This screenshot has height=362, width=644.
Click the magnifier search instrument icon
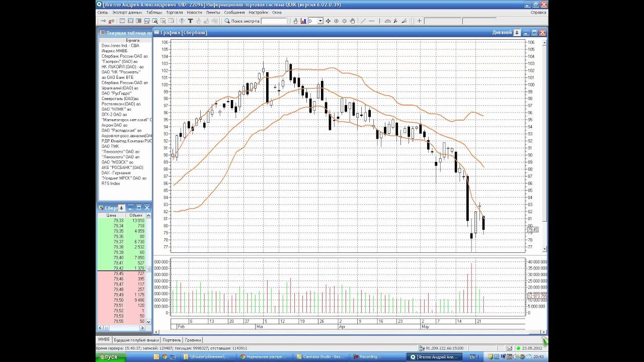[x=227, y=21]
